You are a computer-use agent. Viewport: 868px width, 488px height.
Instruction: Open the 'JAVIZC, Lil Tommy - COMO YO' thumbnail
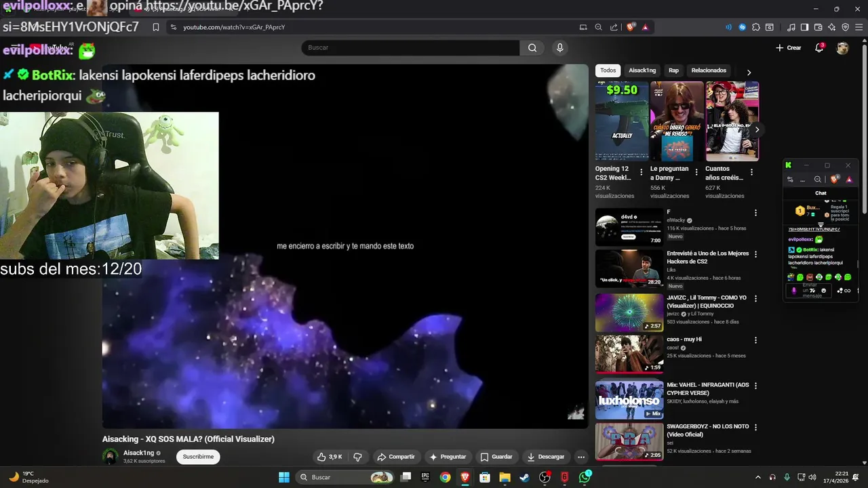tap(629, 312)
